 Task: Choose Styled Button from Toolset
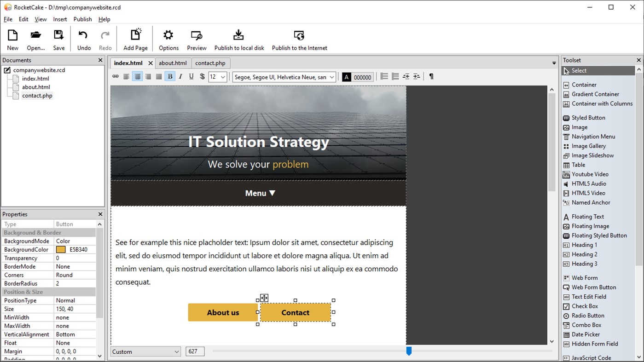588,118
